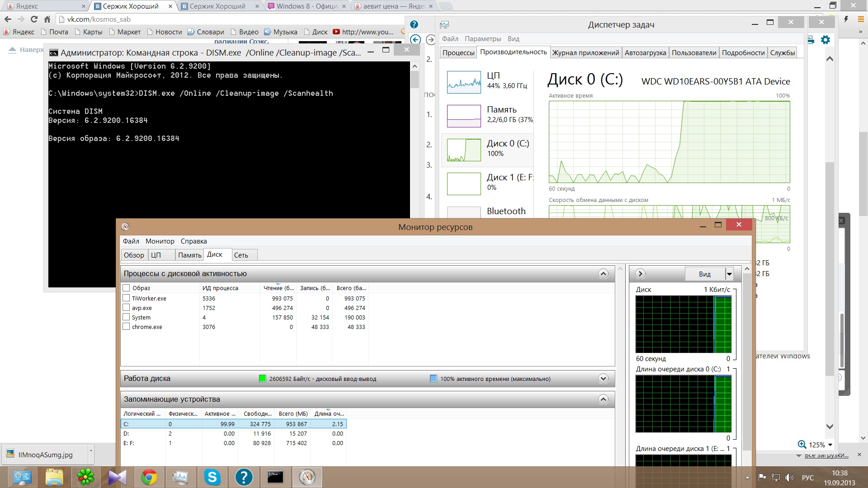
Task: Reload the page with Chrome's refresh icon
Action: coord(34,19)
